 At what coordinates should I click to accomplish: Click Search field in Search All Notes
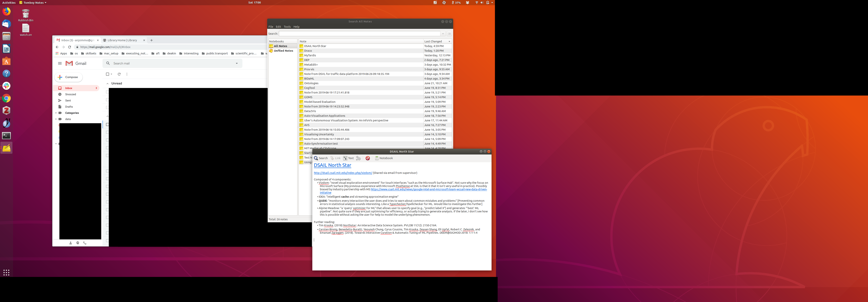pos(359,34)
